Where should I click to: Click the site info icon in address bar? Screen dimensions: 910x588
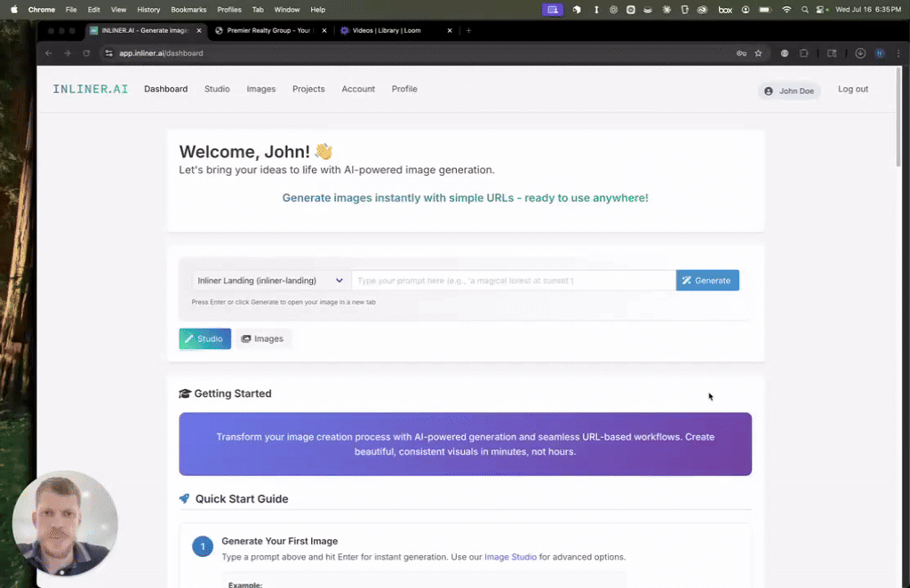point(108,53)
